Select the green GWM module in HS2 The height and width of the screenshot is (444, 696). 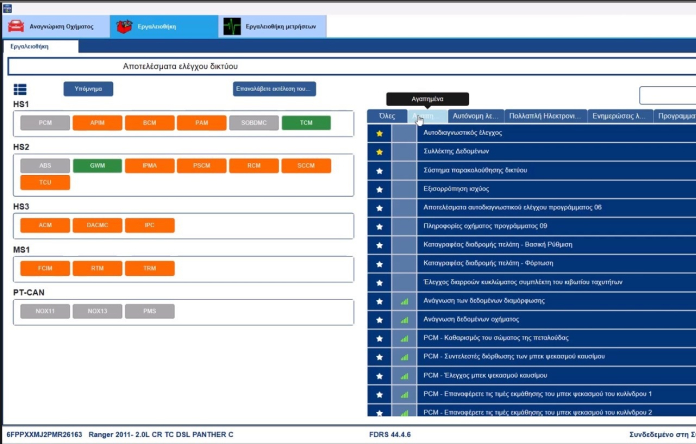(97, 165)
